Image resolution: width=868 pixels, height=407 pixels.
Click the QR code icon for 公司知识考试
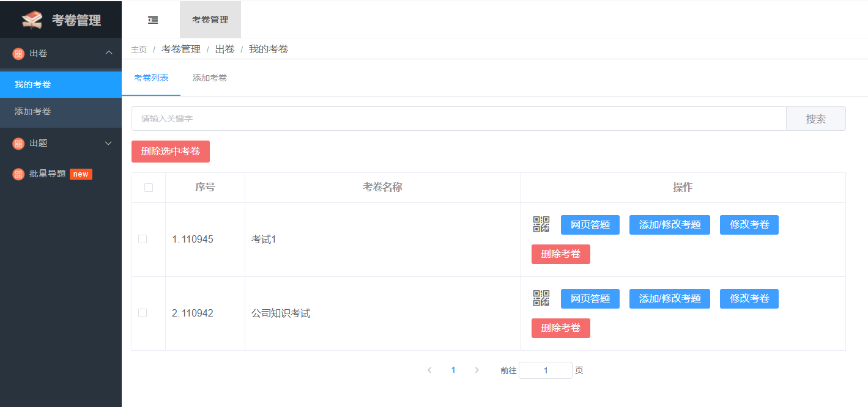tap(540, 298)
